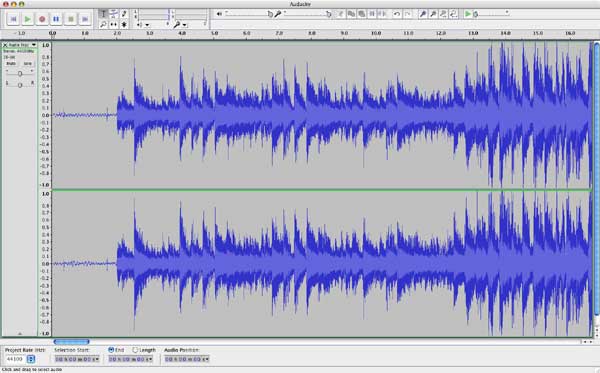
Task: Adjust the output volume slider beside speaker icon
Action: pyautogui.click(x=249, y=14)
